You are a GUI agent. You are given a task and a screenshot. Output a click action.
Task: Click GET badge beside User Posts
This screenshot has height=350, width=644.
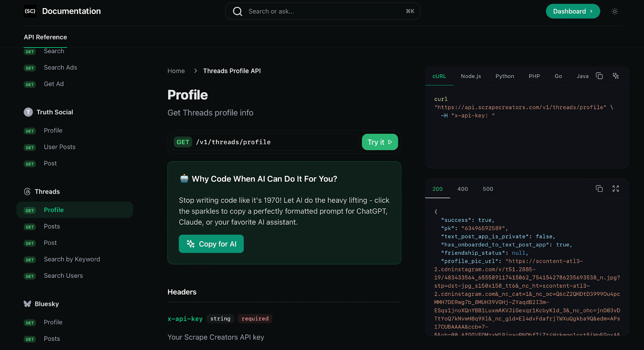[x=30, y=147]
